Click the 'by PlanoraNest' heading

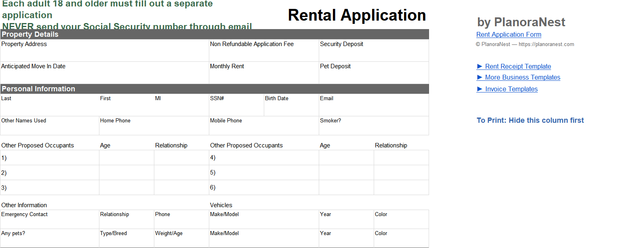click(521, 22)
